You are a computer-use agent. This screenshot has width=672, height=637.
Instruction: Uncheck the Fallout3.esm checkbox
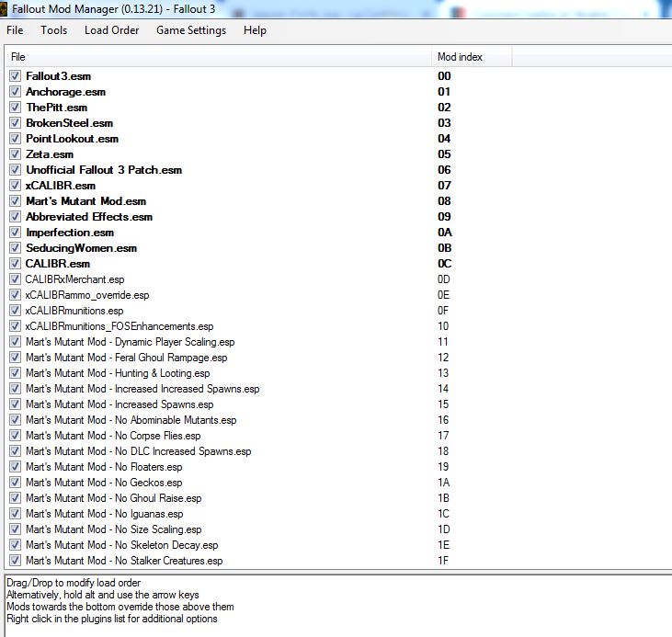tap(15, 76)
